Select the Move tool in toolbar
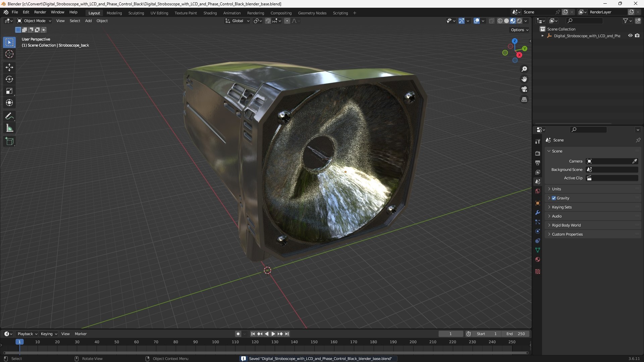 [x=9, y=67]
